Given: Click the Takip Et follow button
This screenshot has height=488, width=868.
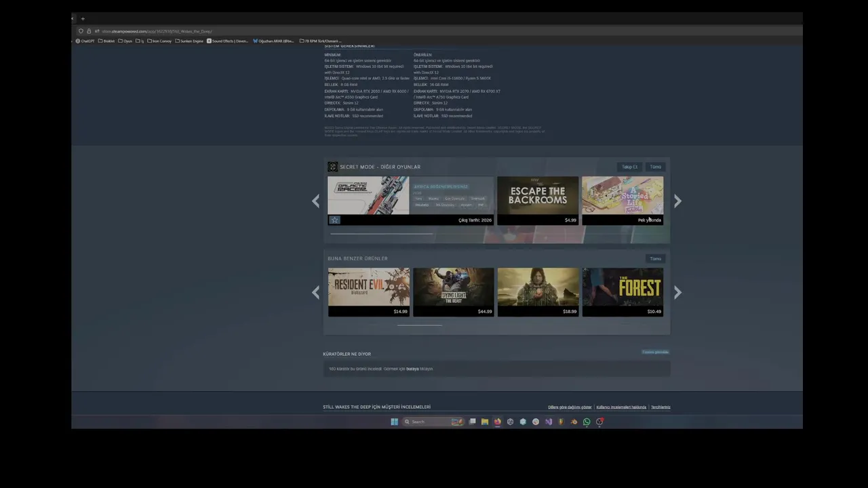Looking at the screenshot, I should (629, 167).
